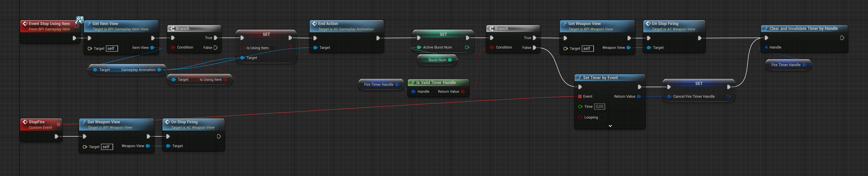Click the red delegate pin on Event Stop Using Item

76,26
